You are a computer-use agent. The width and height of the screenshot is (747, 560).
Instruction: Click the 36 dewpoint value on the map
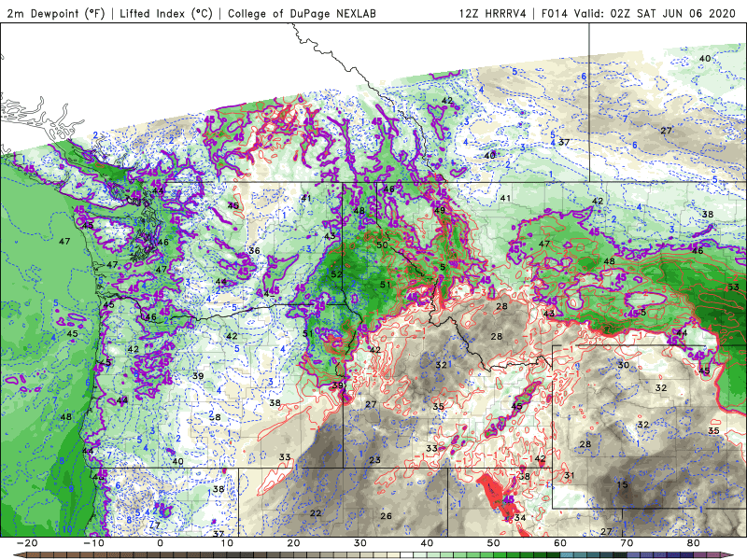tap(254, 250)
